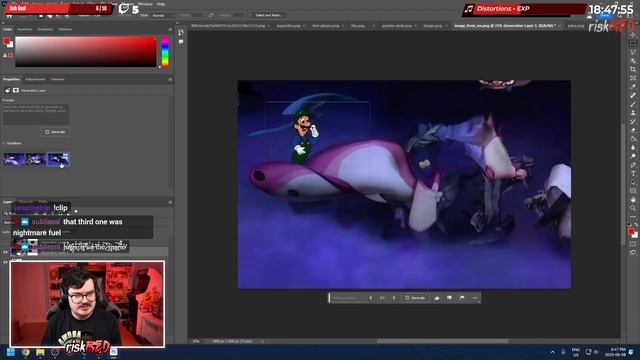Select the Frame tool
Screen dimensions: 640x360
[x=633, y=78]
